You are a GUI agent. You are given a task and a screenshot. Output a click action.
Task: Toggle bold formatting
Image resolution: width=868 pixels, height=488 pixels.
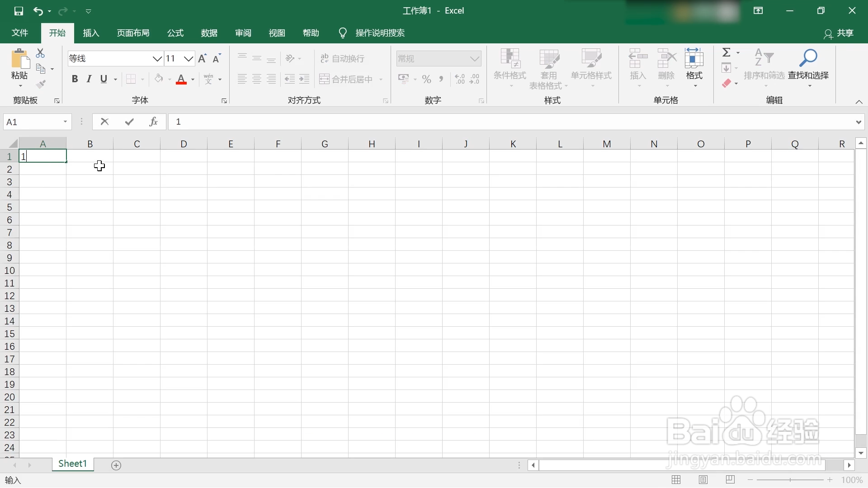coord(75,79)
